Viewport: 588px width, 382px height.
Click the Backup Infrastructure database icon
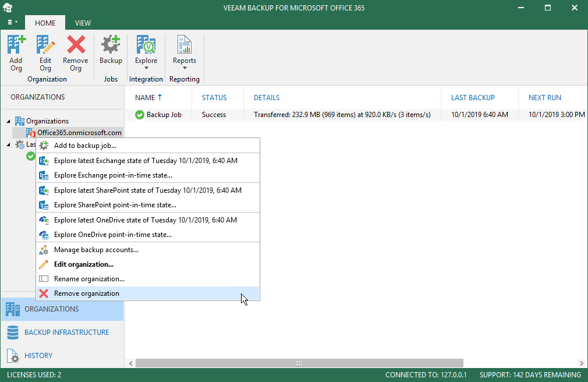click(x=13, y=333)
